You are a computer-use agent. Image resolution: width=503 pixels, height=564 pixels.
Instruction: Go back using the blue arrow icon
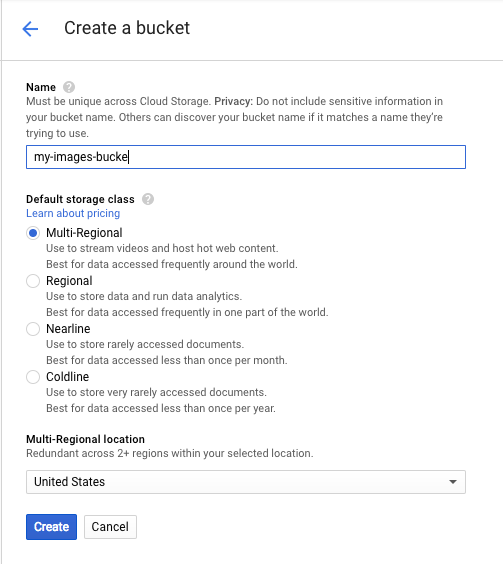point(30,29)
